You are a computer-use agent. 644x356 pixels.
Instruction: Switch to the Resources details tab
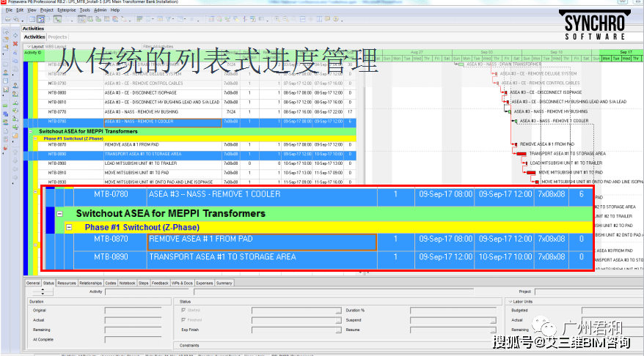(x=67, y=283)
